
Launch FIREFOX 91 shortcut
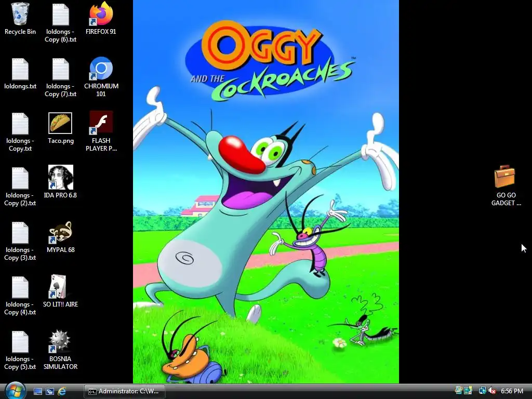coord(101,19)
